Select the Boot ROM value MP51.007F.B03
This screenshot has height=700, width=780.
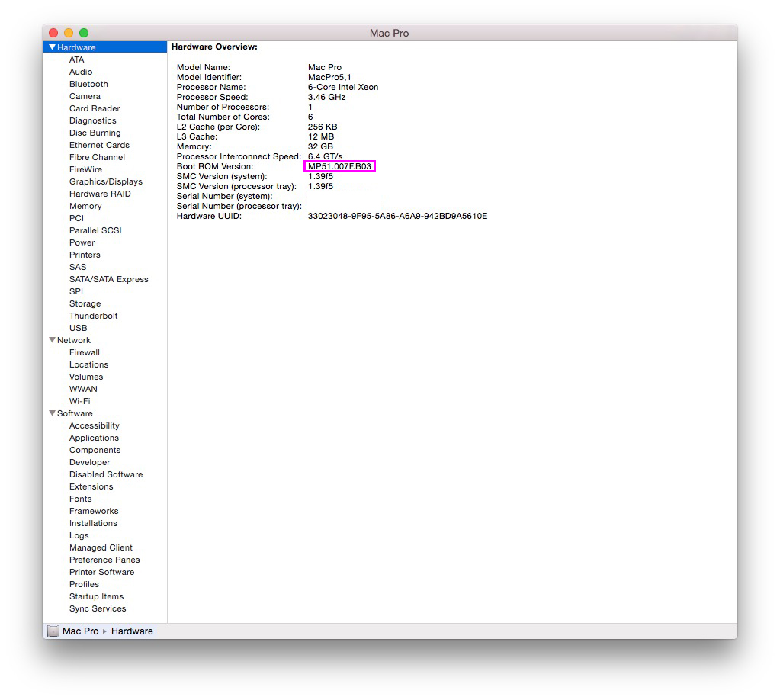point(339,166)
